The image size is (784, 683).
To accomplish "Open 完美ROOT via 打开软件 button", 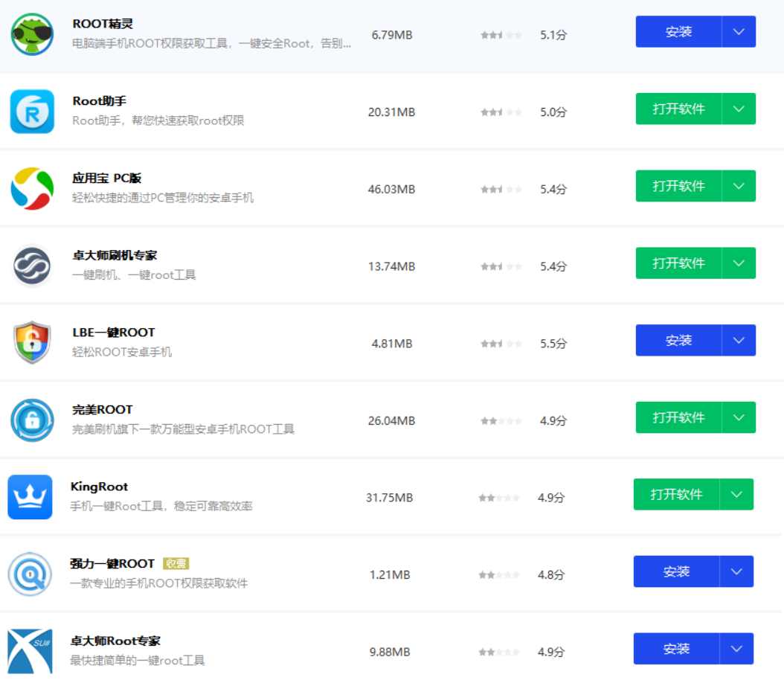I will (x=678, y=417).
